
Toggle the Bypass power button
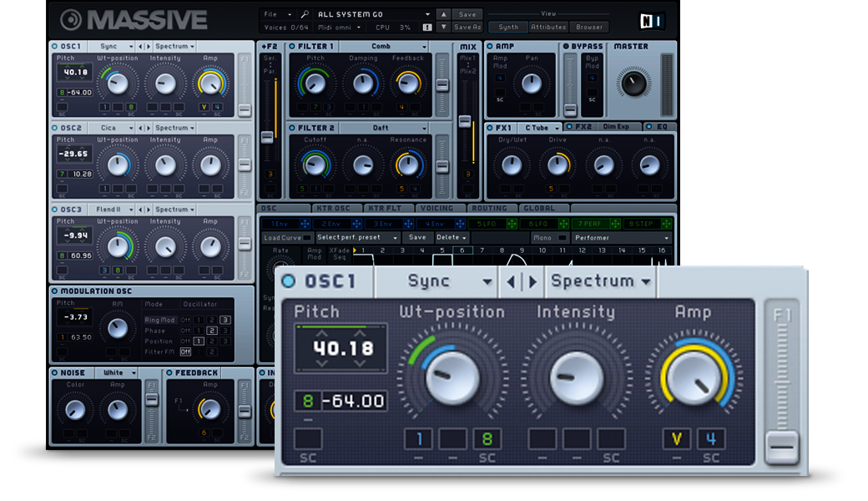566,47
